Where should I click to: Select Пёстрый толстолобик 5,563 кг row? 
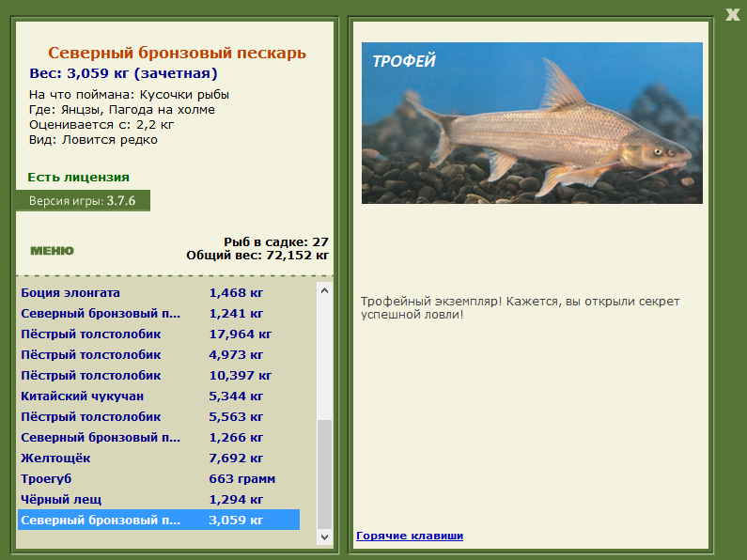pos(159,416)
